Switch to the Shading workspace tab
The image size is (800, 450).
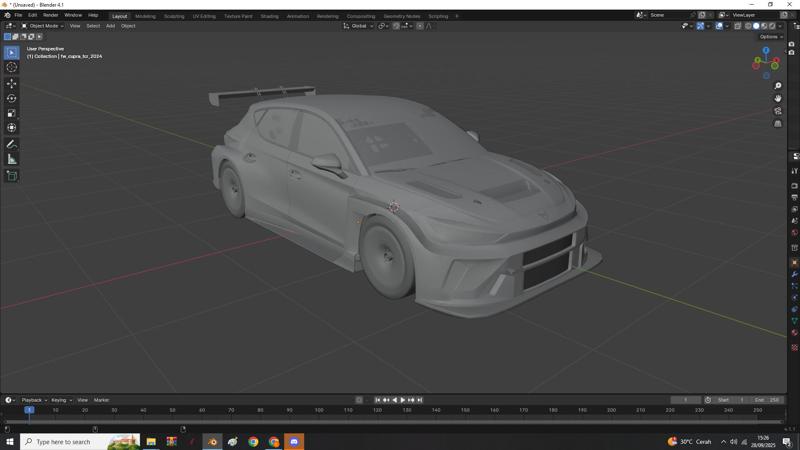[x=269, y=16]
